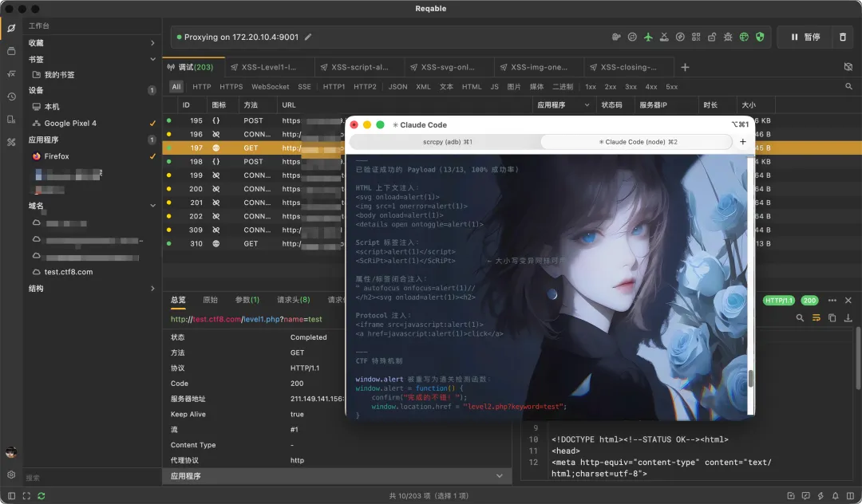Switch to scrcpy (adb) terminal tab

click(446, 142)
